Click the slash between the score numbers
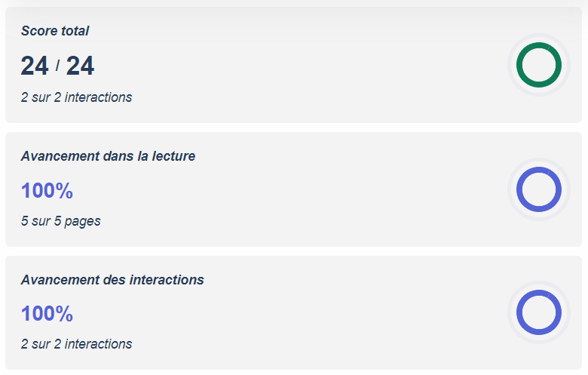This screenshot has width=588, height=375. tap(57, 66)
